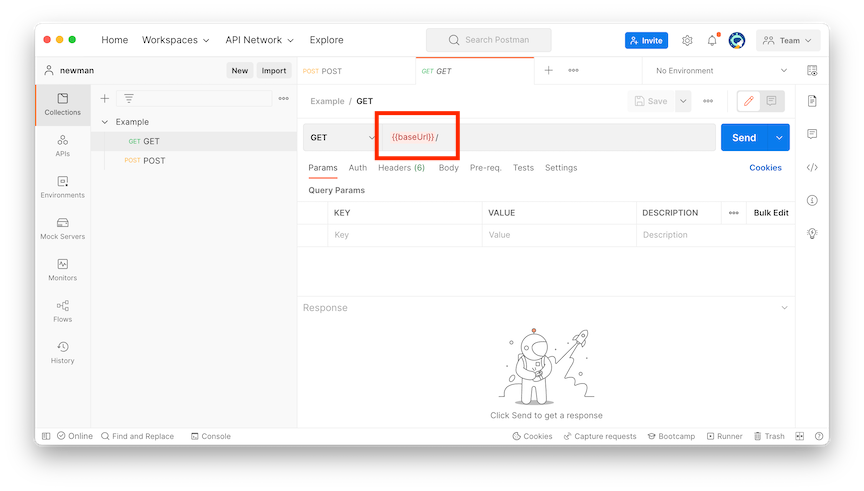The width and height of the screenshot is (864, 491).
Task: Select GET request in Example collection
Action: [194, 141]
